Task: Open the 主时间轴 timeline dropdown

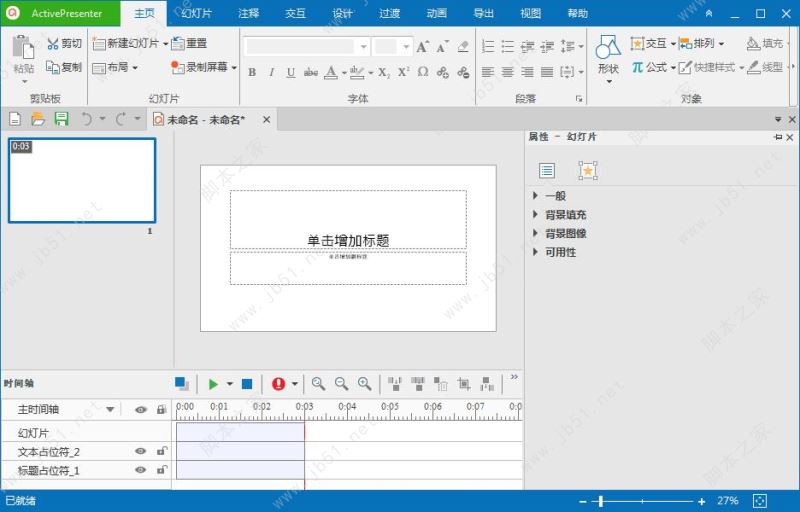Action: [110, 409]
